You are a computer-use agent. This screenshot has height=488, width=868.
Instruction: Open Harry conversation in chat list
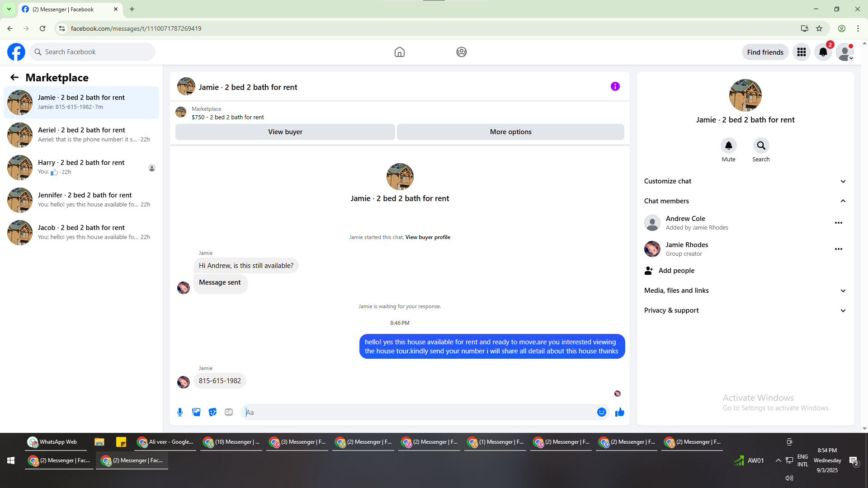(x=81, y=168)
